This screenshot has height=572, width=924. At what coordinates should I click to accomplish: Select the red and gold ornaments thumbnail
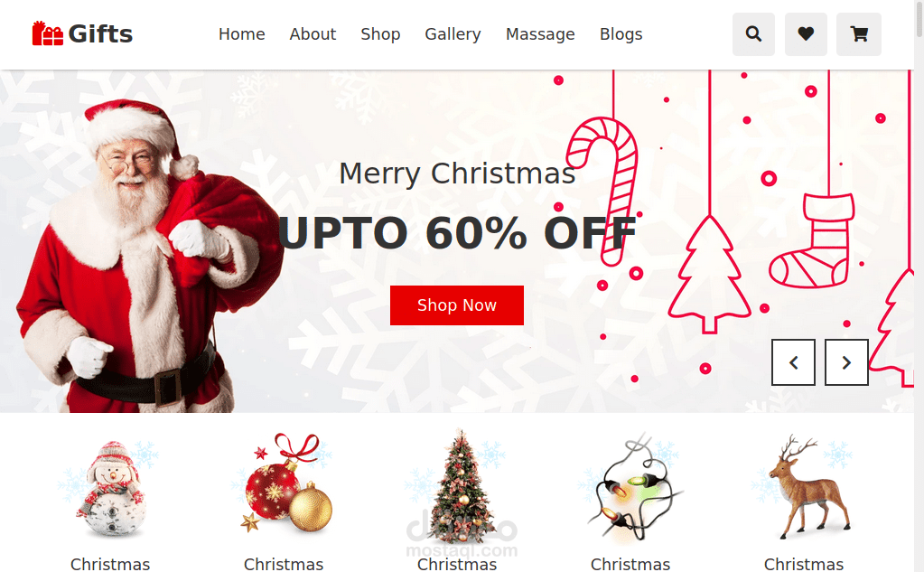coord(284,483)
